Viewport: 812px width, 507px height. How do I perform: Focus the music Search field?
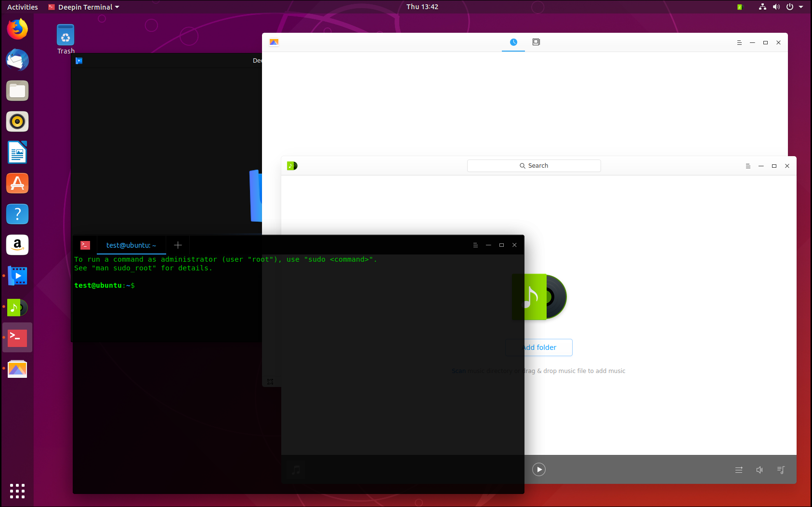point(534,166)
